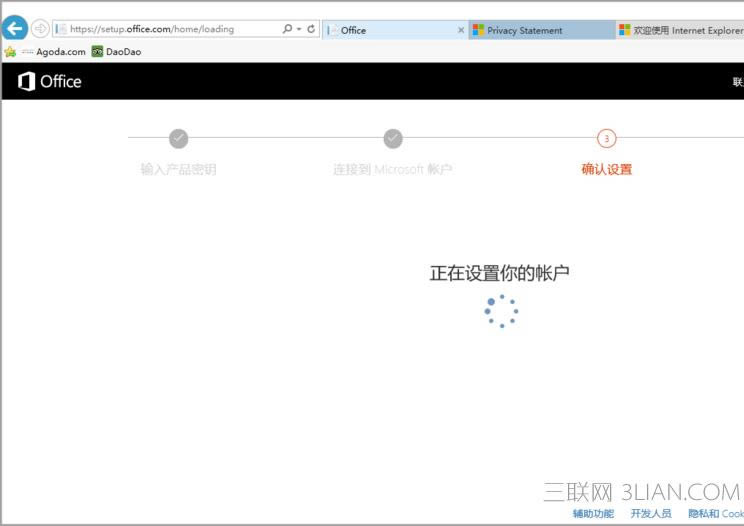Click the step 2 checkmark circle

[393, 138]
